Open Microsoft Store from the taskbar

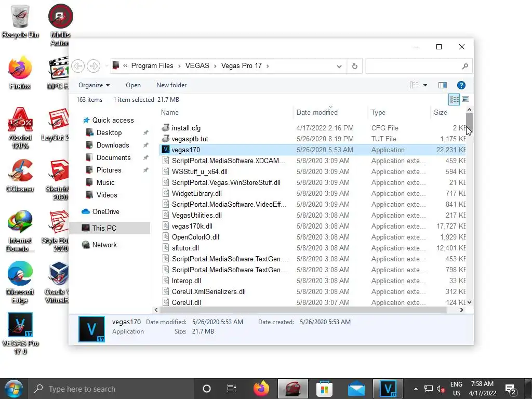[x=324, y=389]
